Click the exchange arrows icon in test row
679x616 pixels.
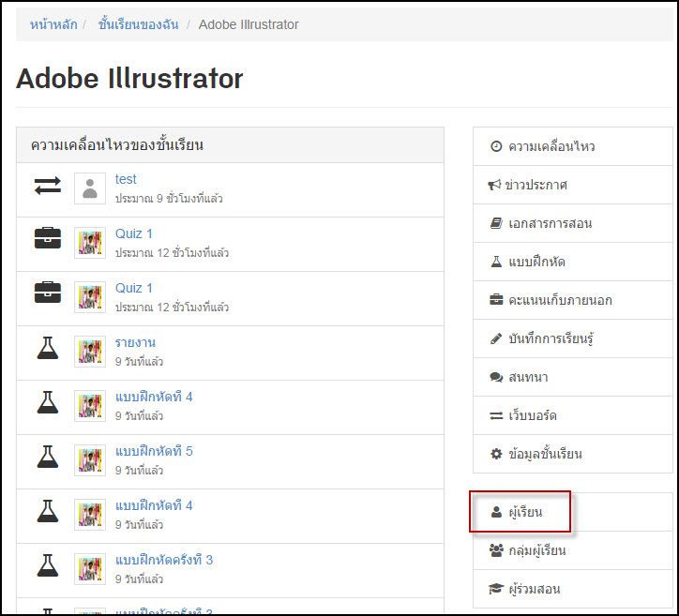pyautogui.click(x=48, y=187)
